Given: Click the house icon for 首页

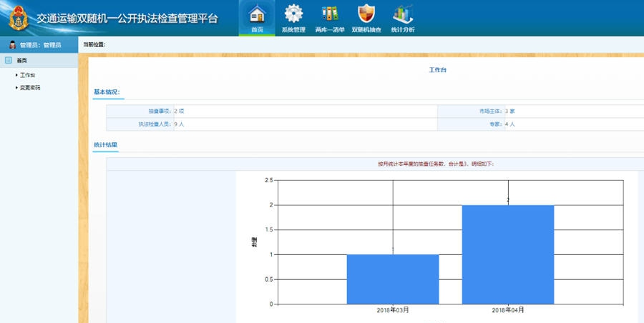Looking at the screenshot, I should pos(257,14).
